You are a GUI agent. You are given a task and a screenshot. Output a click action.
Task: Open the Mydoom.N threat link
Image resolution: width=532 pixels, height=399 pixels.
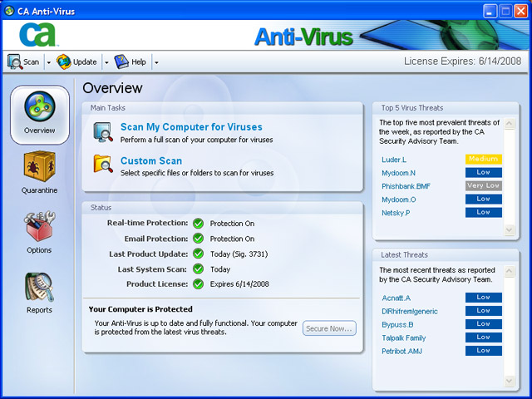coord(398,173)
